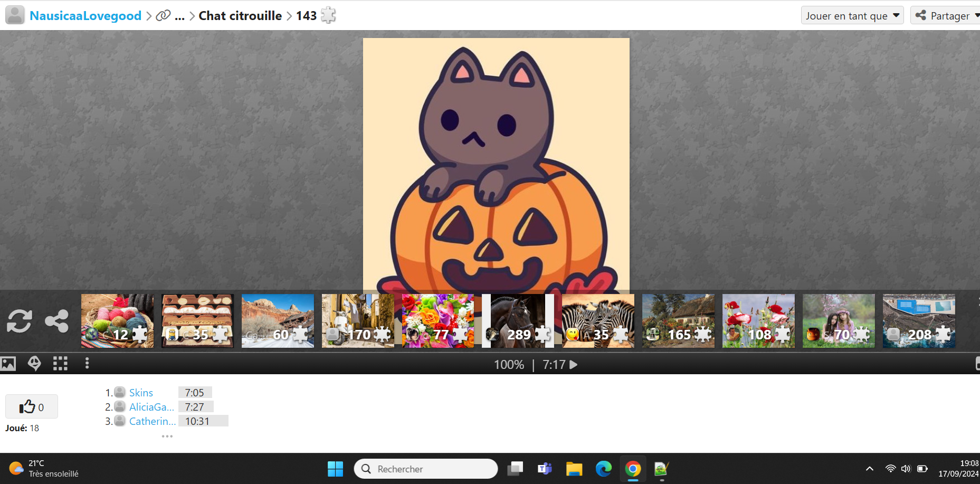This screenshot has height=484, width=980.
Task: Restart the puzzle with the circular arrows icon
Action: tap(20, 321)
